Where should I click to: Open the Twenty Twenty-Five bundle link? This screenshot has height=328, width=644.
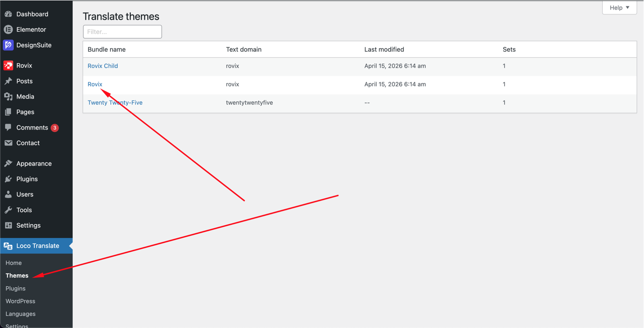(x=115, y=103)
